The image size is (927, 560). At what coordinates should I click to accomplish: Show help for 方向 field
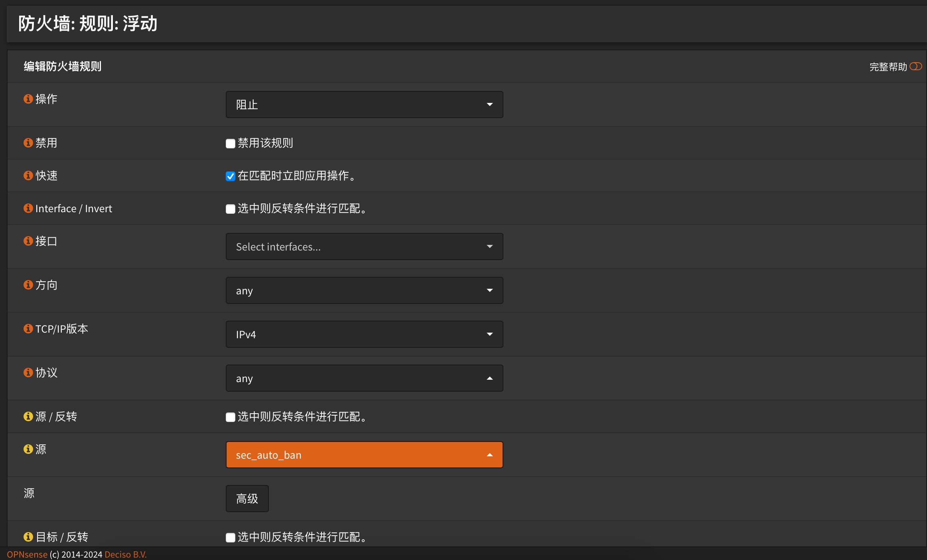tap(28, 285)
